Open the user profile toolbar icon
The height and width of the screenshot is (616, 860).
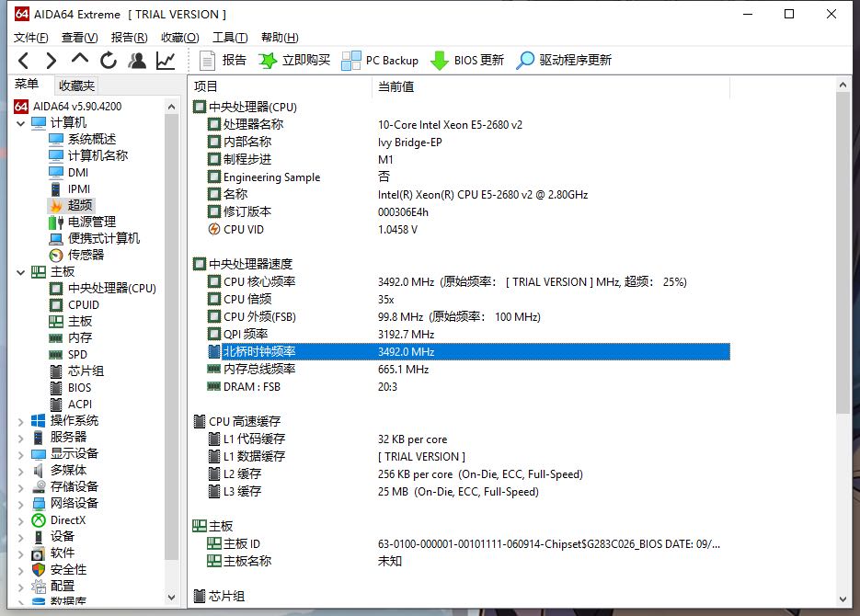(137, 61)
